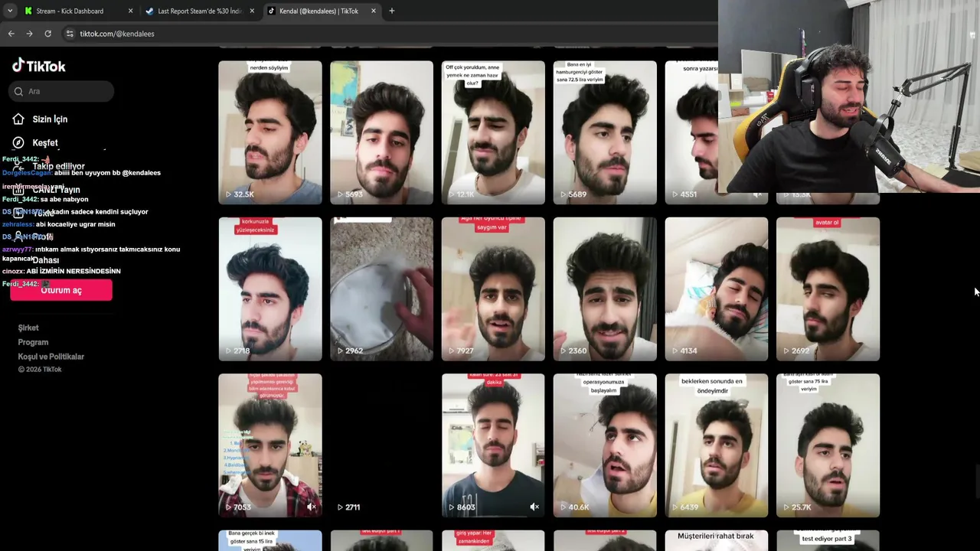The height and width of the screenshot is (551, 980).
Task: Open the tab search dropdown arrow
Action: [x=9, y=11]
